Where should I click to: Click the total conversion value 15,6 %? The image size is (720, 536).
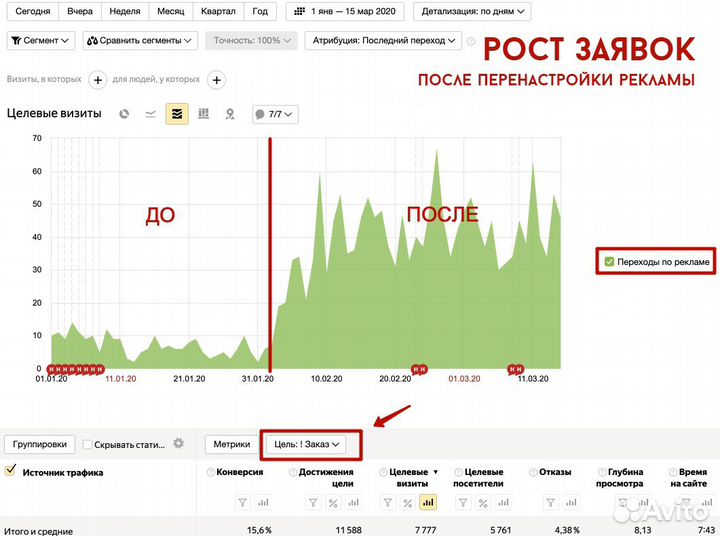259,530
